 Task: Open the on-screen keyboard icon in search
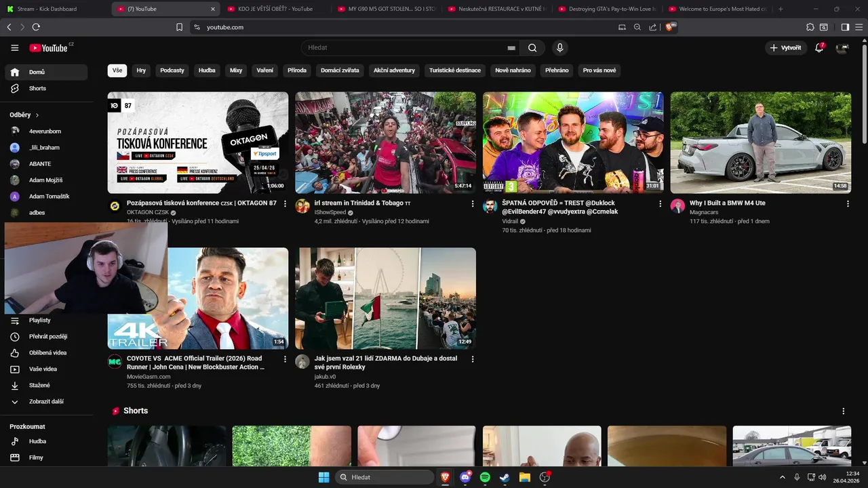511,48
